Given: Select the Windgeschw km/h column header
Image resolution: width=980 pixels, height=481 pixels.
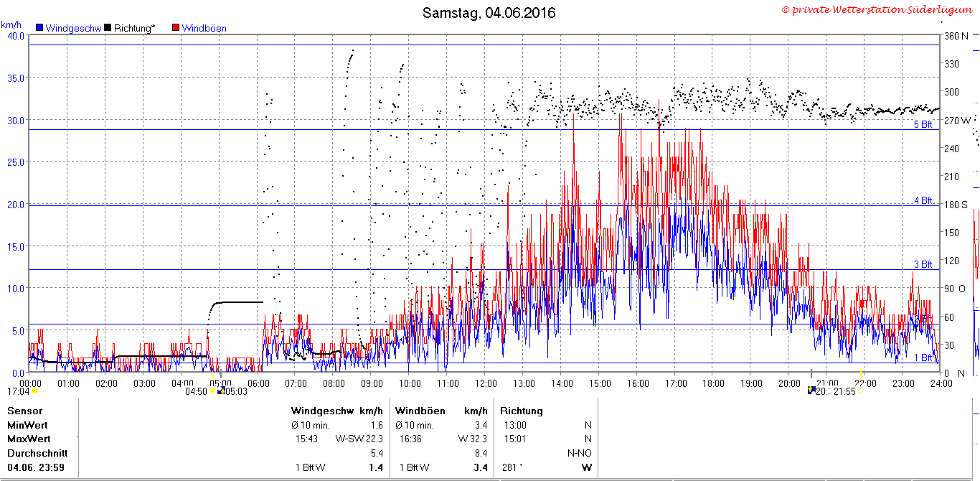Looking at the screenshot, I should coord(336,411).
